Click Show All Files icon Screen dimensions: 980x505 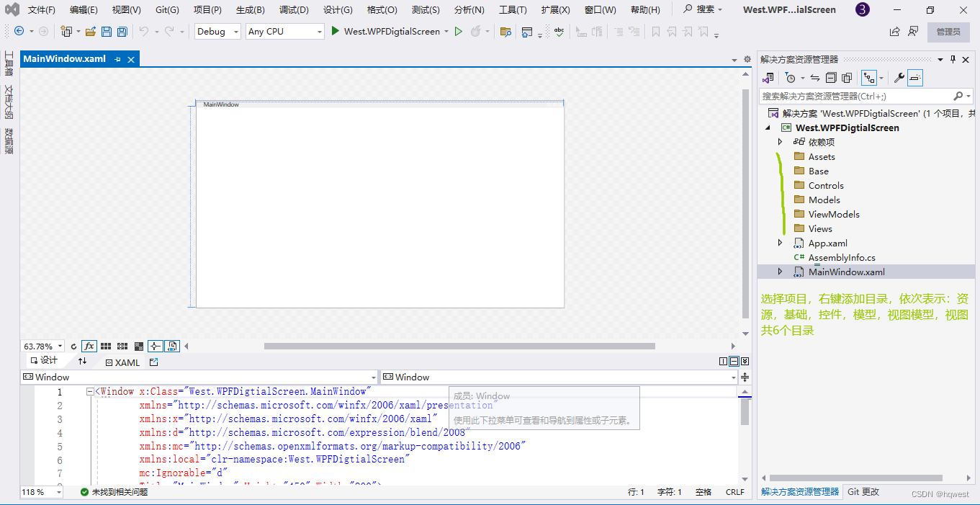(847, 78)
